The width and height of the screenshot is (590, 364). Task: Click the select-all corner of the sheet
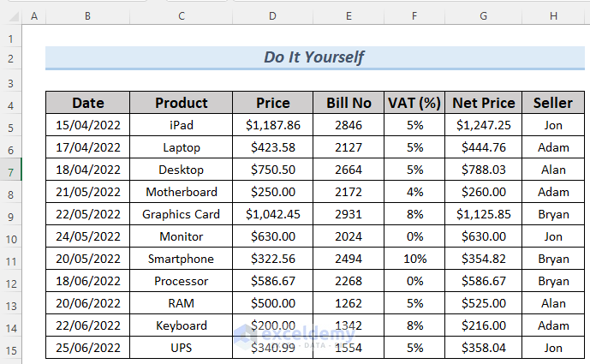click(10, 16)
